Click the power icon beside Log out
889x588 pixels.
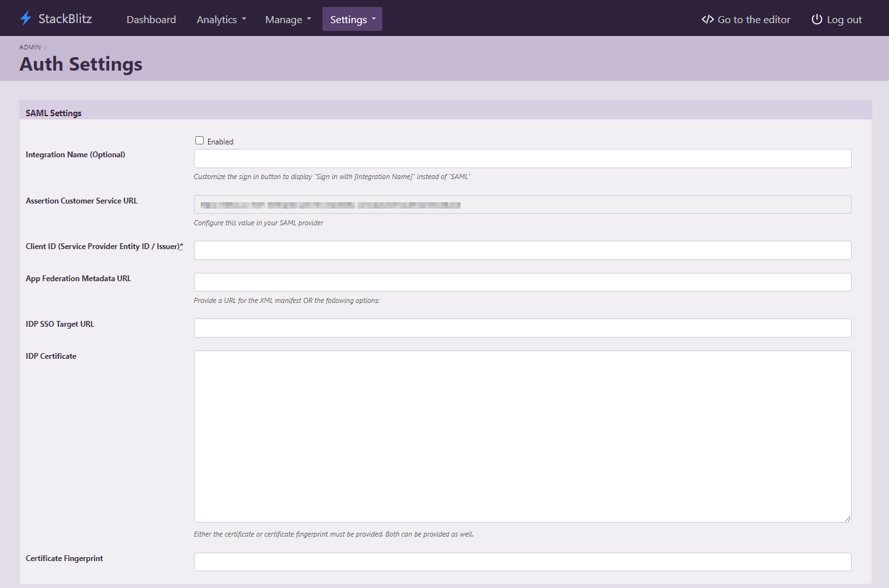(816, 19)
